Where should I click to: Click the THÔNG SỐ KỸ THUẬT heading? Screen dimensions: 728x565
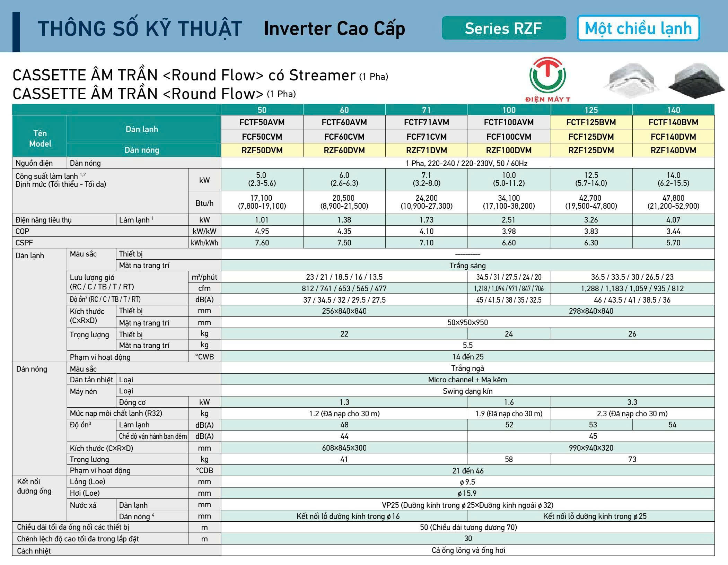click(140, 29)
